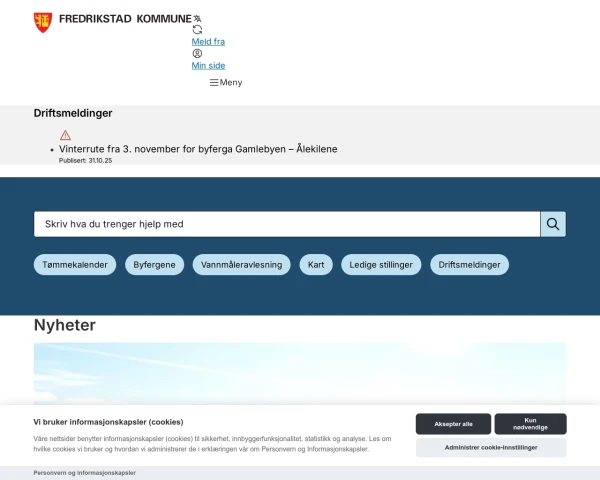This screenshot has width=600, height=480.
Task: Open the Meld fra link
Action: (x=208, y=42)
